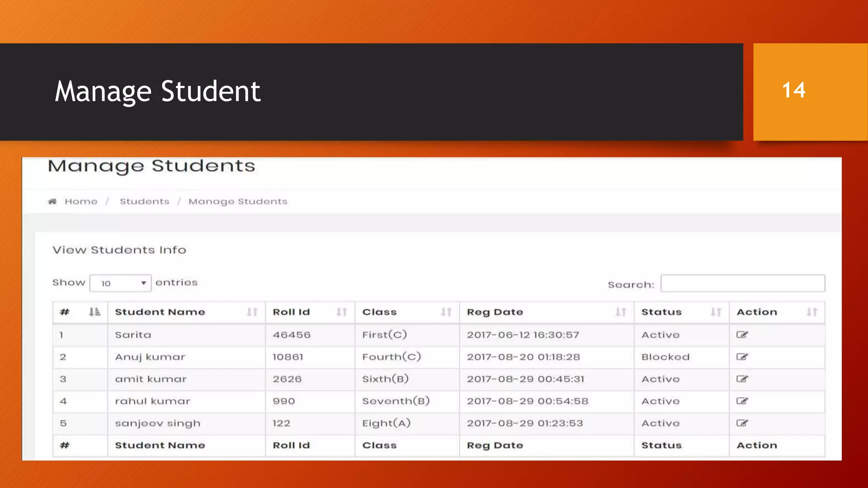This screenshot has height=488, width=868.
Task: Click the 'Active' status for sanjeev singh
Action: [660, 423]
